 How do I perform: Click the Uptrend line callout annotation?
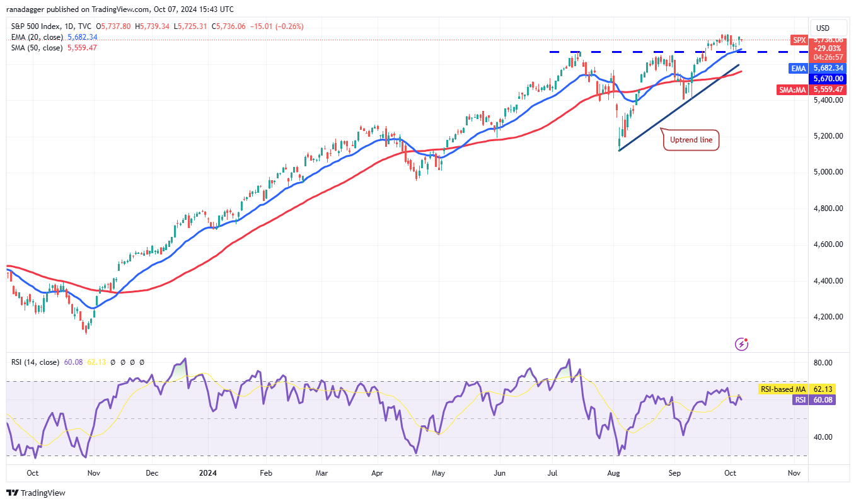691,140
